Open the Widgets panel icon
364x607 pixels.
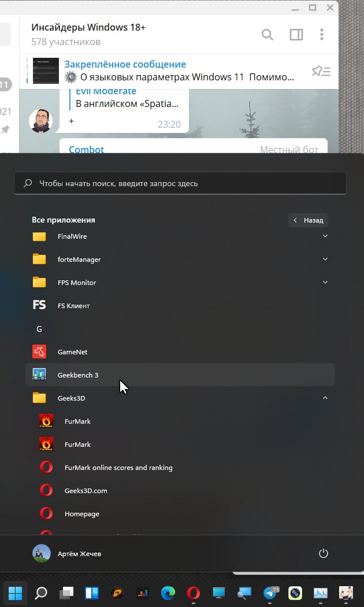tap(92, 593)
